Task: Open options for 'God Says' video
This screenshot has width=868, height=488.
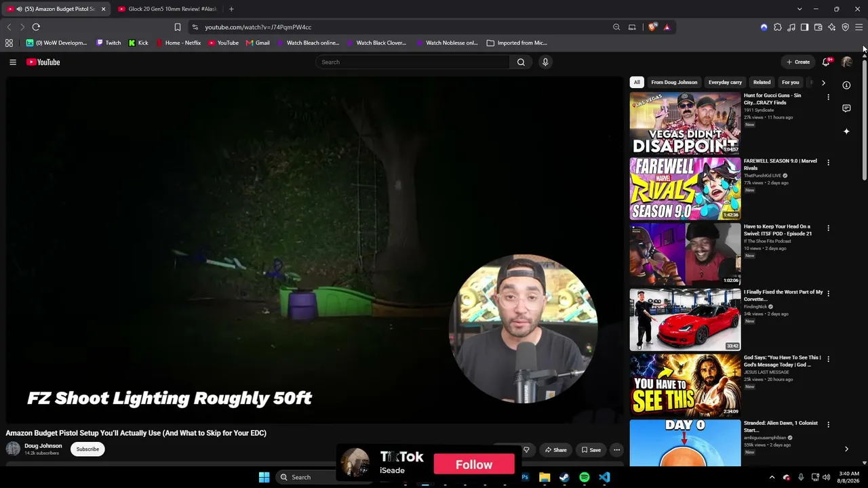Action: click(828, 359)
